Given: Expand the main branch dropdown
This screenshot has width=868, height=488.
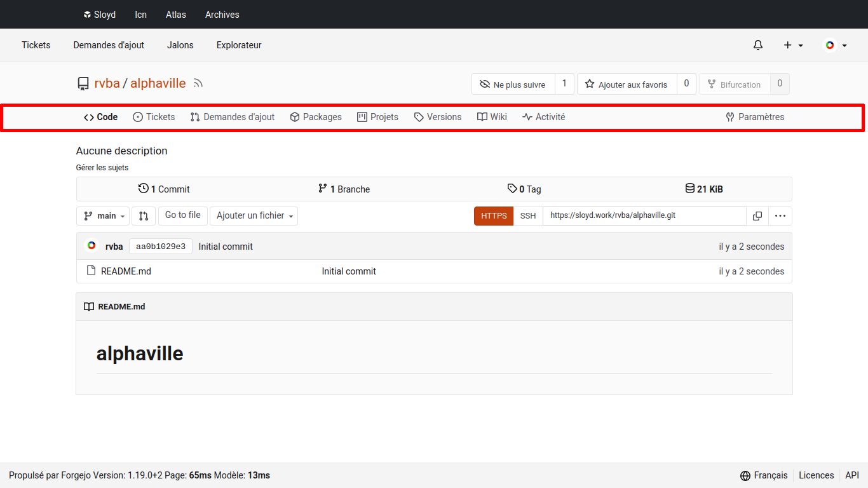Looking at the screenshot, I should [103, 216].
